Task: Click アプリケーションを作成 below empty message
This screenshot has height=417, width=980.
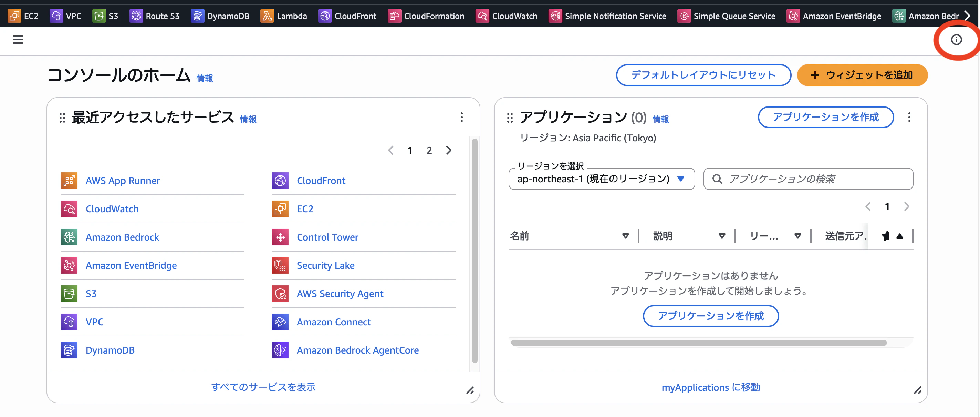Action: (x=711, y=316)
